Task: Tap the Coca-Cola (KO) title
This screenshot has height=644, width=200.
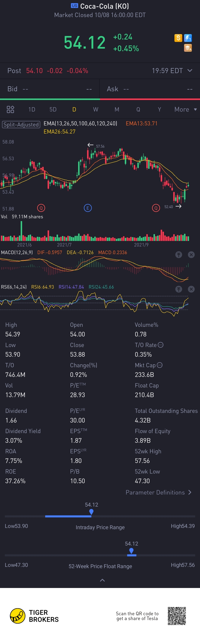Action: click(x=104, y=6)
